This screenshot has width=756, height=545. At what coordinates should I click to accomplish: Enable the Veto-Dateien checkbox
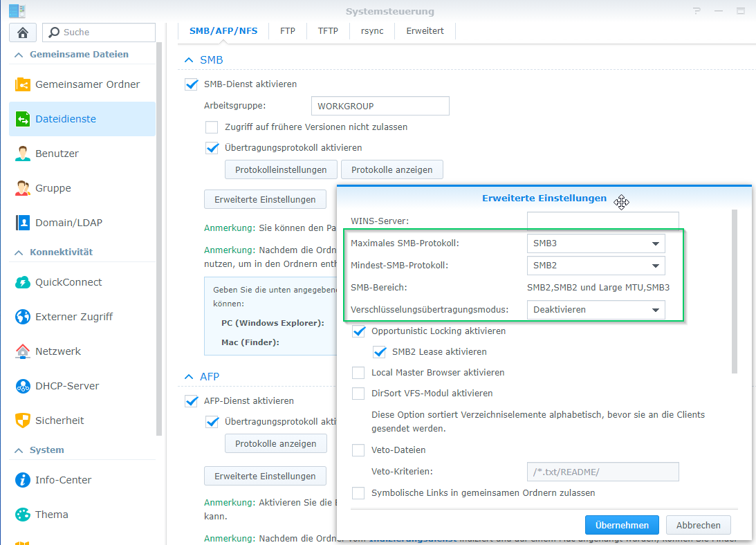pos(358,450)
